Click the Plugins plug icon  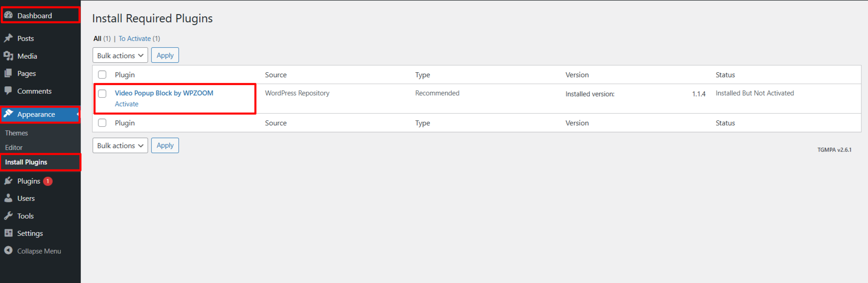click(8, 181)
